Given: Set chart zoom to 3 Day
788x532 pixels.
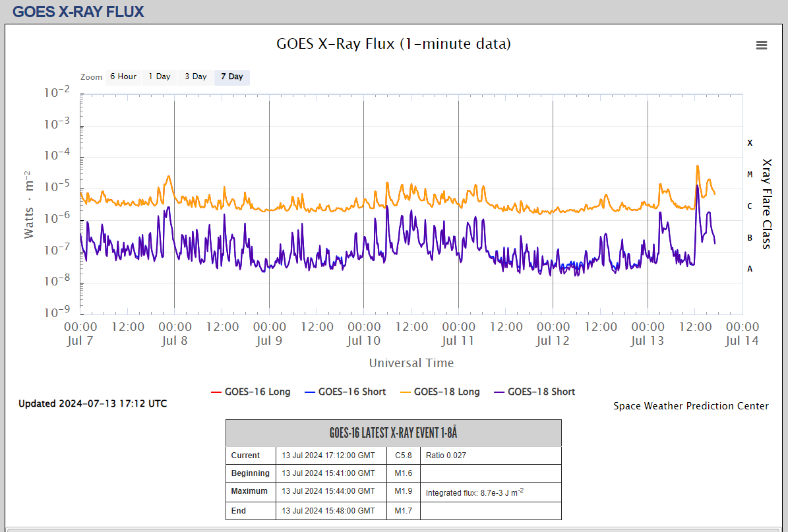Looking at the screenshot, I should (x=195, y=76).
